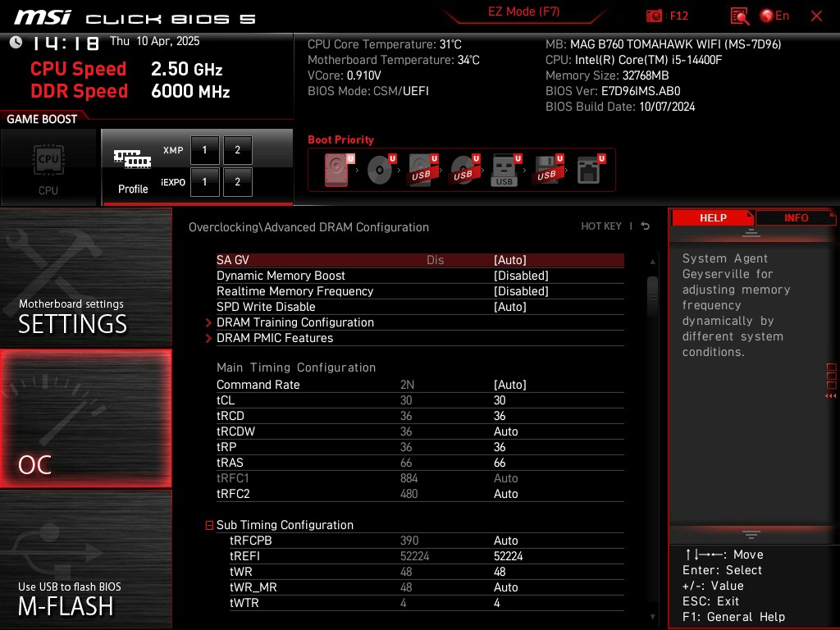This screenshot has height=630, width=840.
Task: Switch to the INFO tab
Action: 796,217
